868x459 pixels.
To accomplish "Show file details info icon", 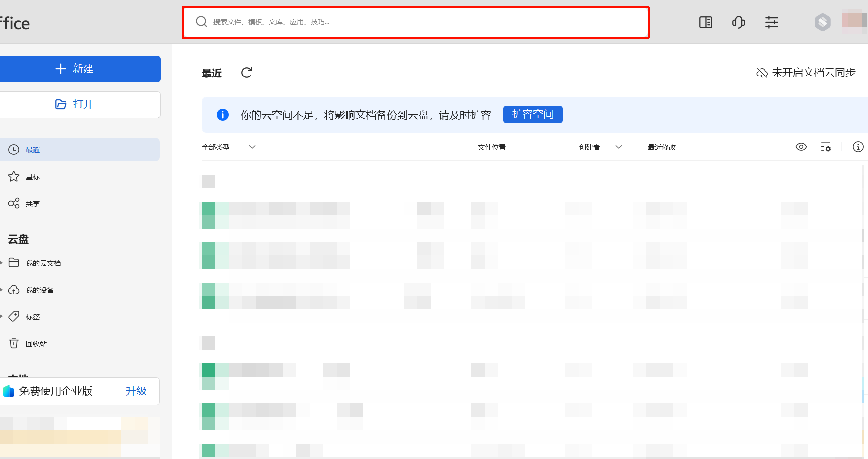I will (x=858, y=147).
